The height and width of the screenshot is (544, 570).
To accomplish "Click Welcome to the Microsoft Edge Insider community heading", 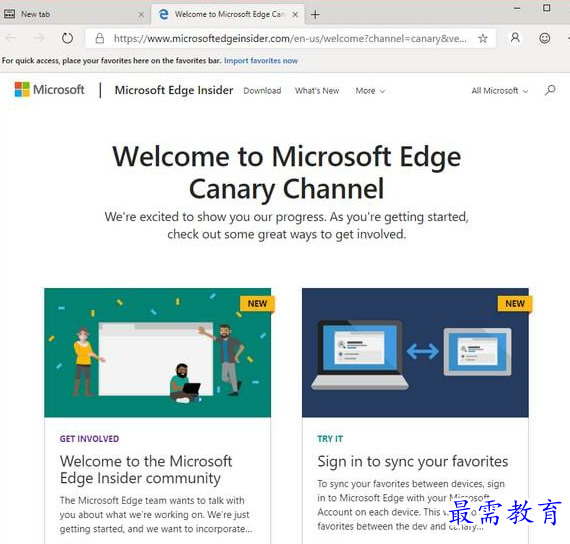I will (146, 469).
